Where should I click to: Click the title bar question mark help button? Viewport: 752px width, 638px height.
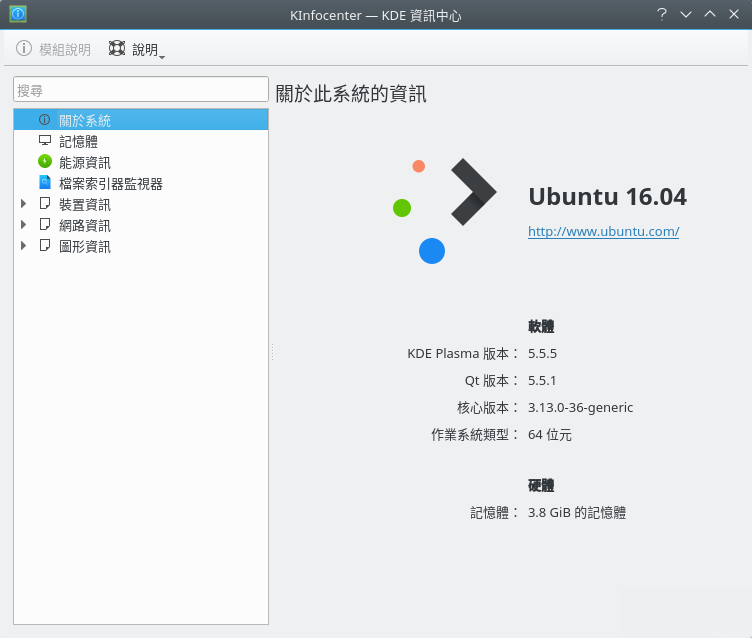661,14
